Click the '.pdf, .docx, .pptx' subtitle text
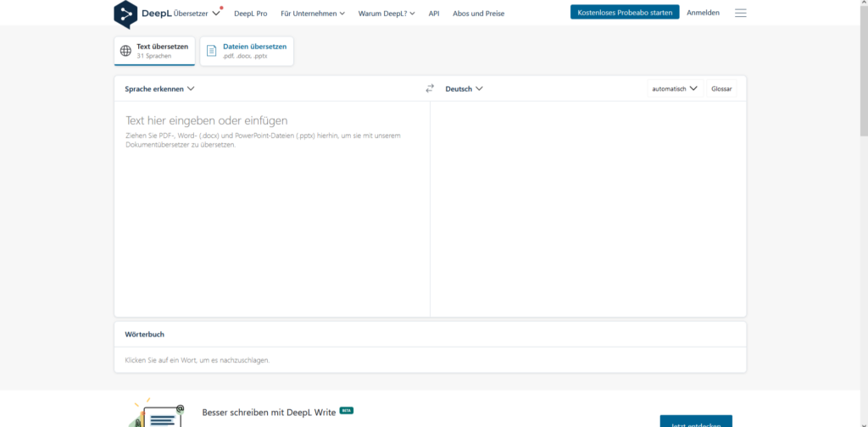Image resolution: width=868 pixels, height=427 pixels. (x=245, y=56)
